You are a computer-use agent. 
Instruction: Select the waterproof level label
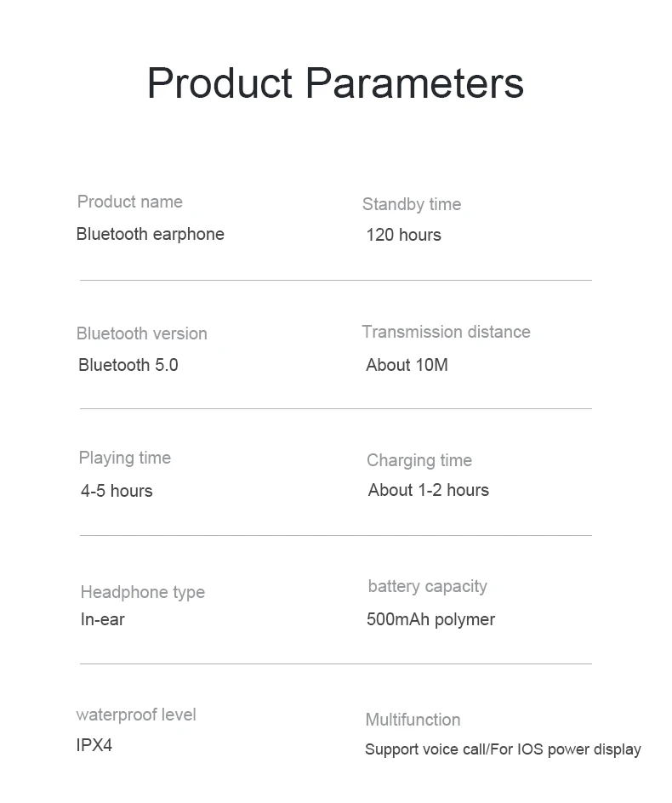tap(135, 715)
